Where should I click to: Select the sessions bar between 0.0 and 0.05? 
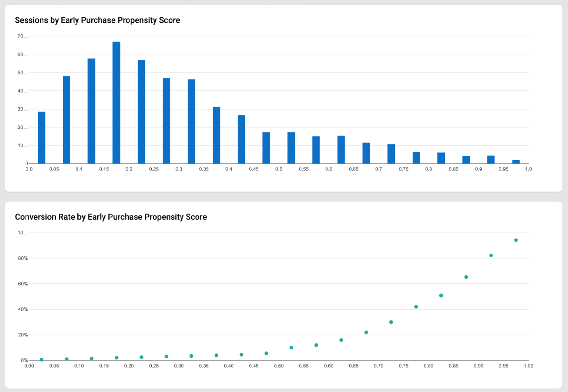42,138
